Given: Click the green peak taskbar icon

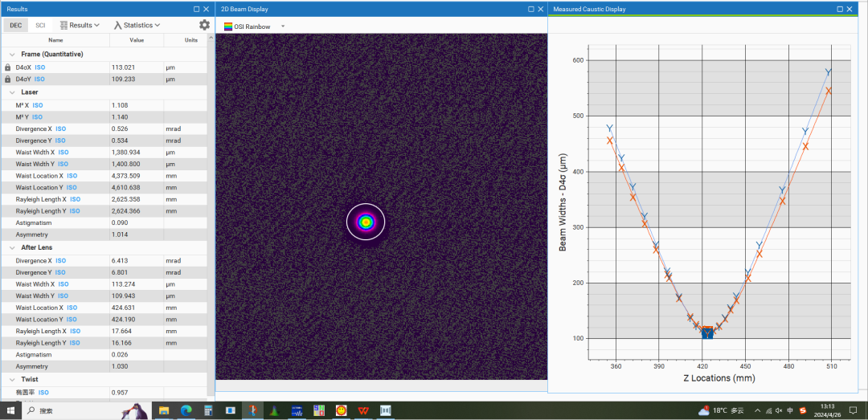Looking at the screenshot, I should click(275, 410).
